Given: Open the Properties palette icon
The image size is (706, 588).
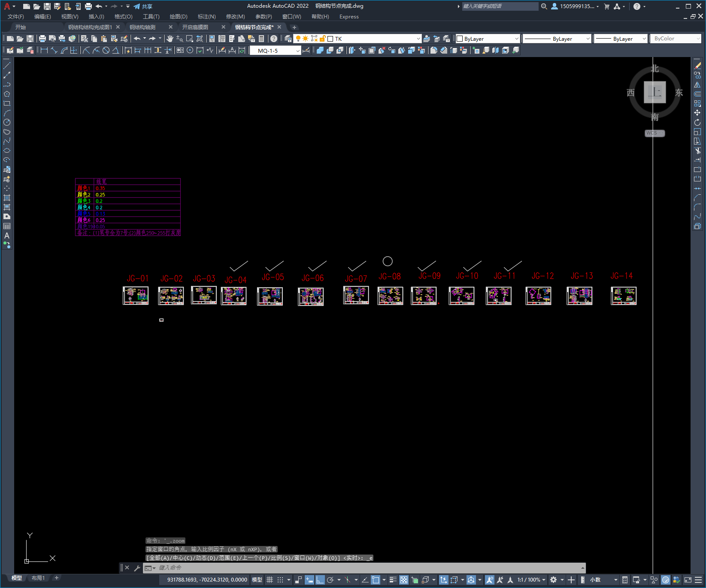Looking at the screenshot, I should click(x=212, y=39).
